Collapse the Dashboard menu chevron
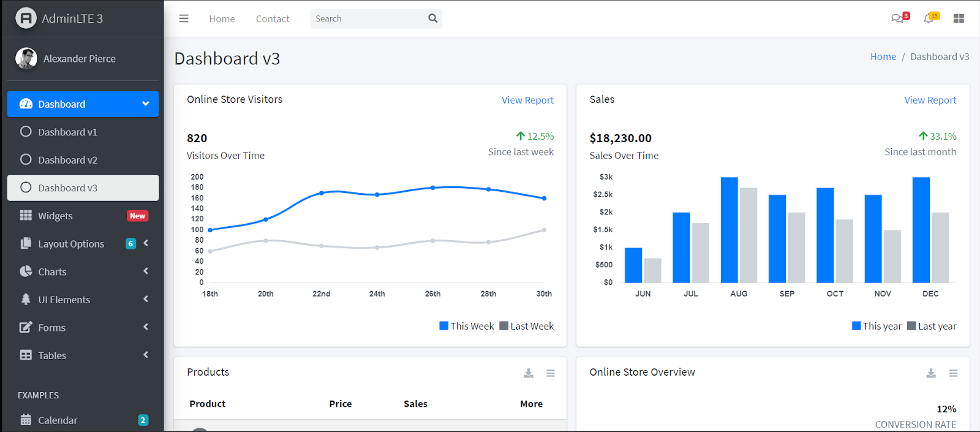This screenshot has width=980, height=432. tap(146, 104)
